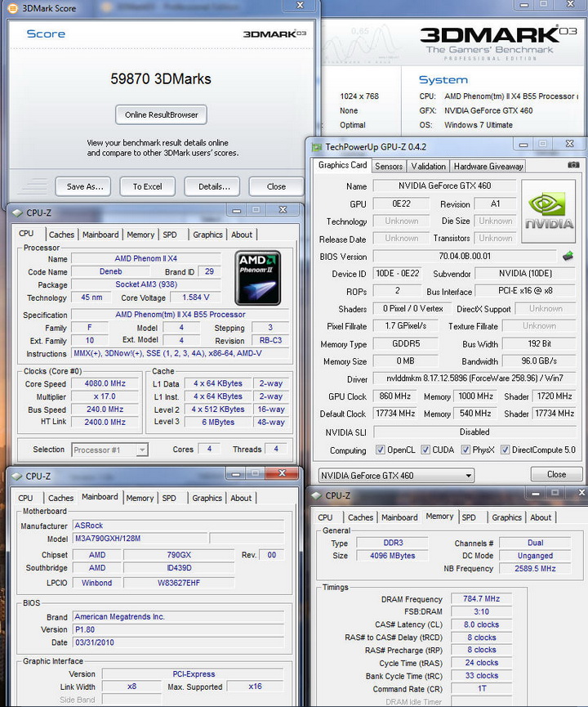Viewport: 588px width, 707px height.
Task: Click the chipset value 790GX
Action: [179, 555]
